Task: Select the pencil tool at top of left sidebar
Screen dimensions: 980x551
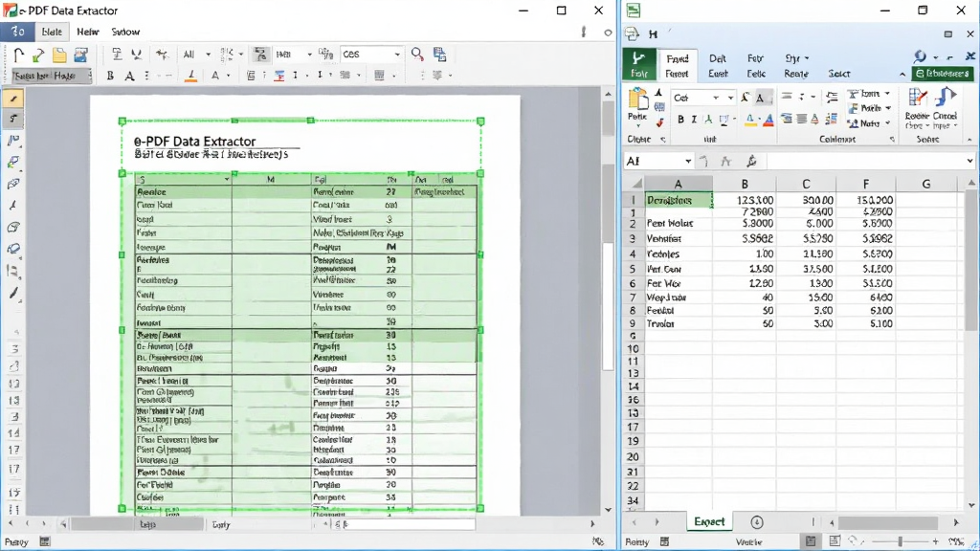Action: click(x=13, y=99)
